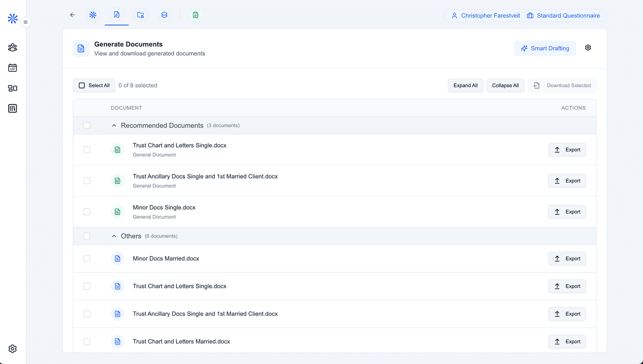Screen dimensions: 643x364
Task: Check the Select All checkbox
Action: [x=82, y=86]
